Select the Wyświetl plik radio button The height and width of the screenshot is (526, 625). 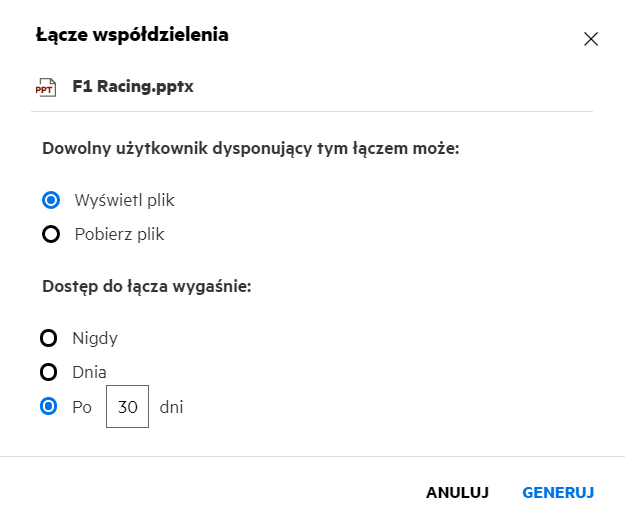click(x=49, y=200)
